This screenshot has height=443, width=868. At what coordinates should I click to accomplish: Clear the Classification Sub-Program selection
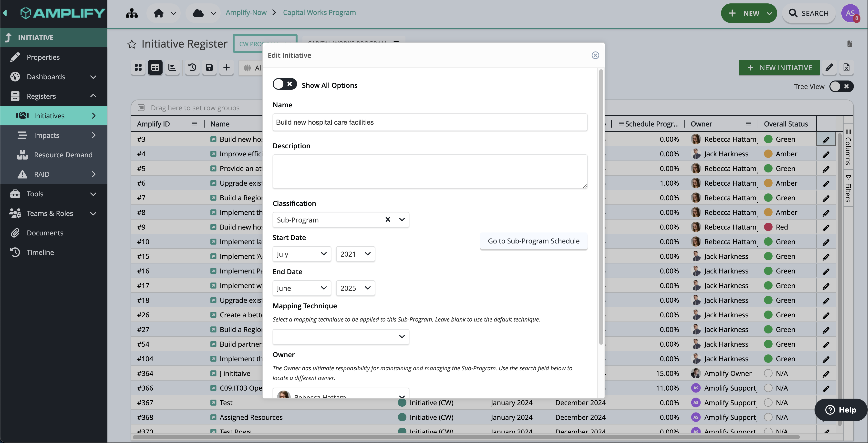click(x=388, y=220)
